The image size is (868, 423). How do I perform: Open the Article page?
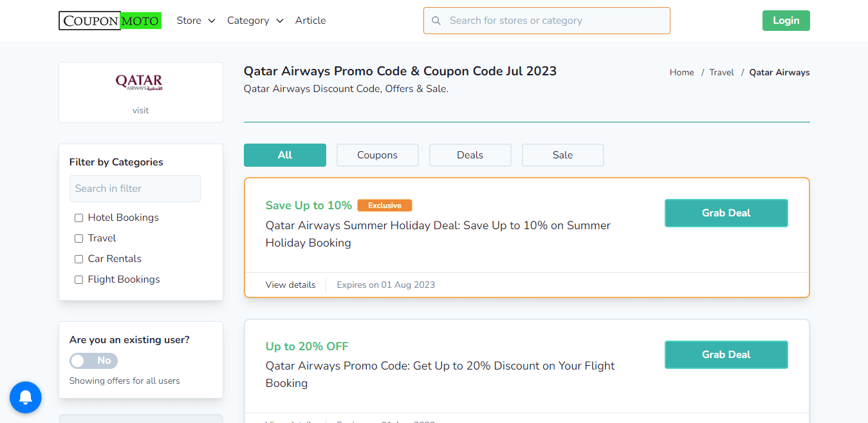[x=310, y=20]
